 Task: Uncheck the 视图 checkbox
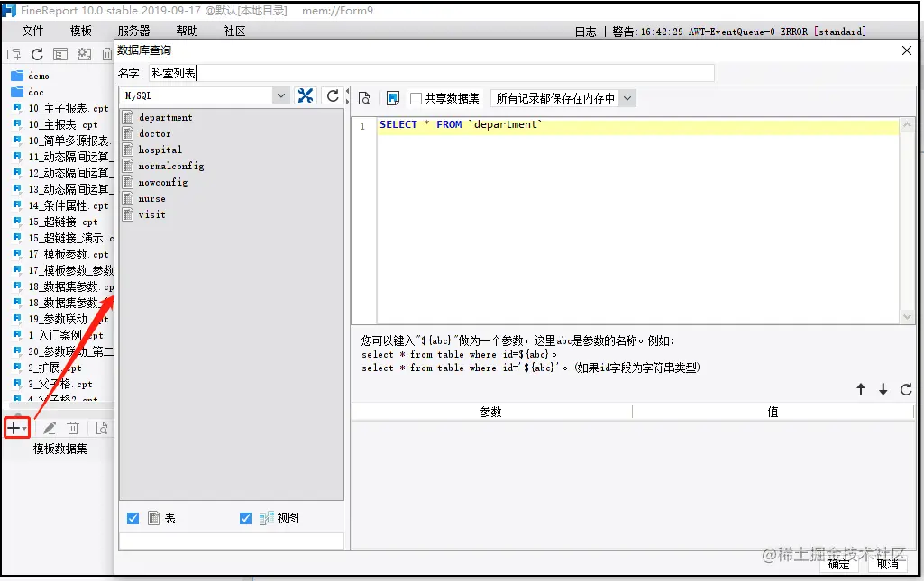[246, 518]
